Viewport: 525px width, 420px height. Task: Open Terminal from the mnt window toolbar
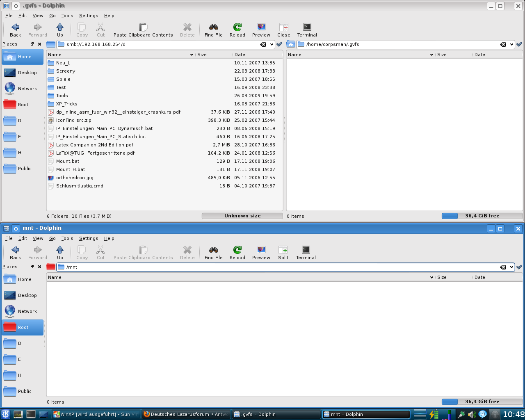[x=306, y=250]
